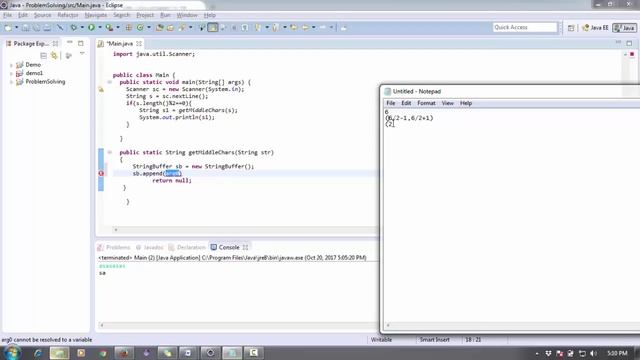Open the New dropdown arrow

16,28
